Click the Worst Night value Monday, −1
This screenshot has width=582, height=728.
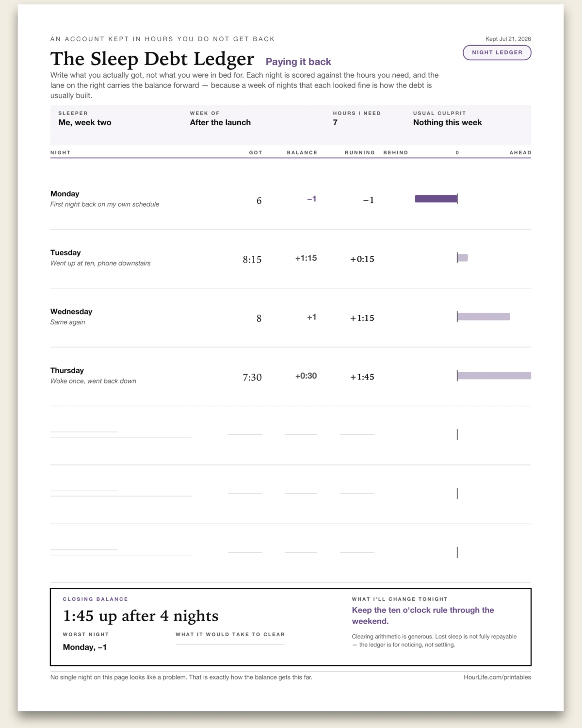[x=85, y=647]
